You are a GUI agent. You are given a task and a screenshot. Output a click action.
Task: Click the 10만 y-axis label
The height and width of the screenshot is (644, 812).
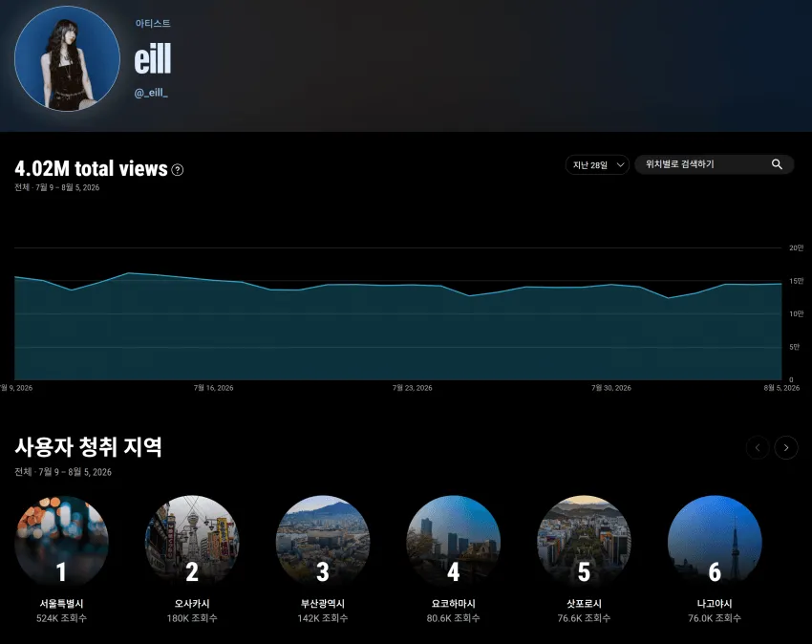point(797,314)
